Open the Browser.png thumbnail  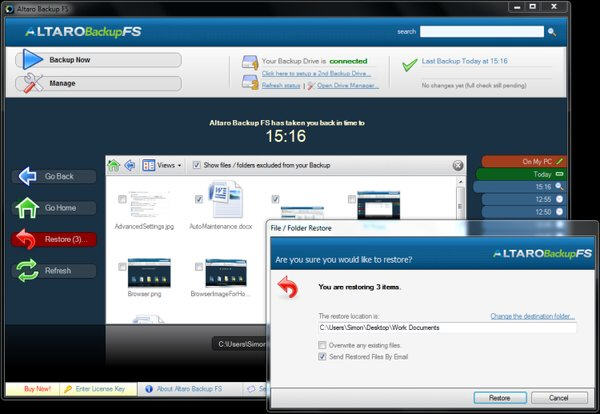click(x=149, y=273)
